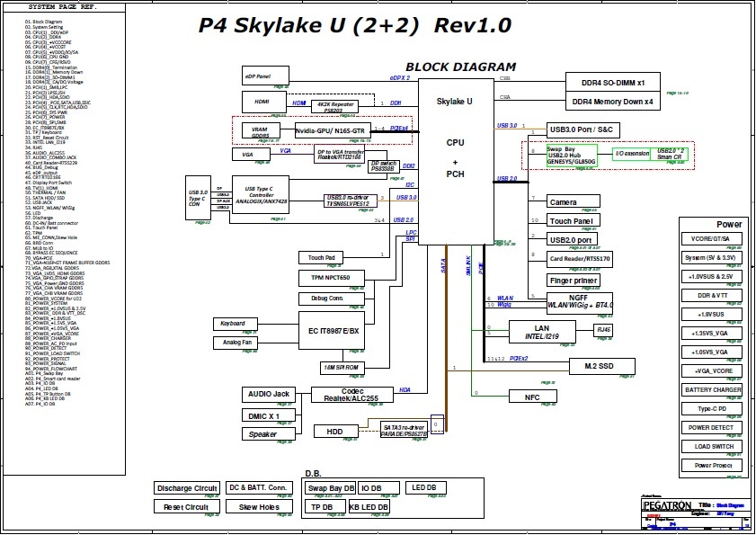Click the VGA output block
The image size is (756, 535).
(x=251, y=155)
